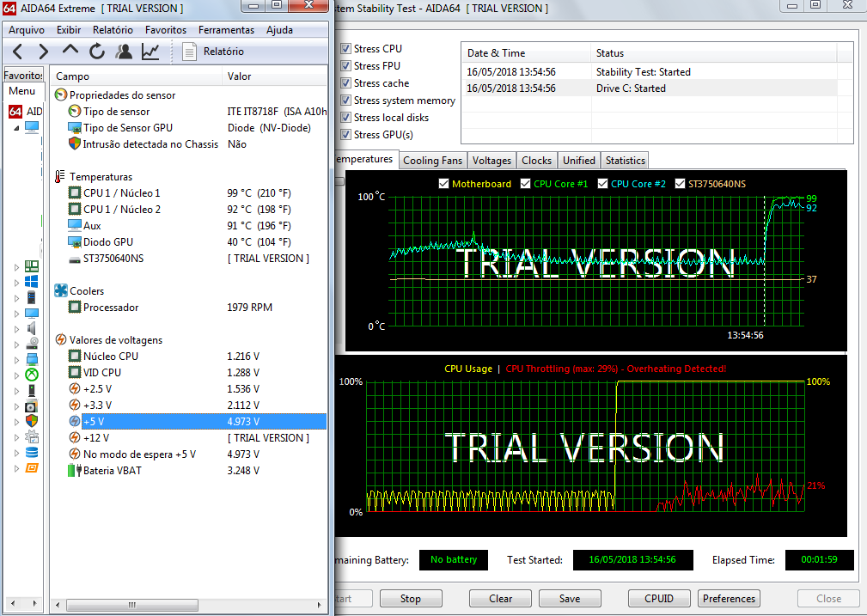Uncheck the Stress FPU checkbox
The image size is (867, 616).
345,66
